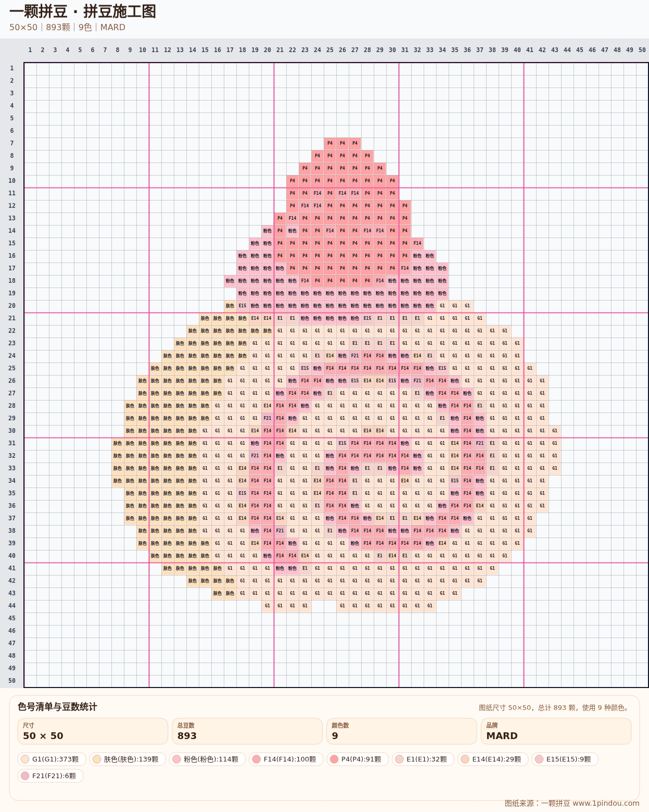Click the title 一颗拼豆 · 拼豆施工图
Screen dimensions: 649x812
click(83, 11)
